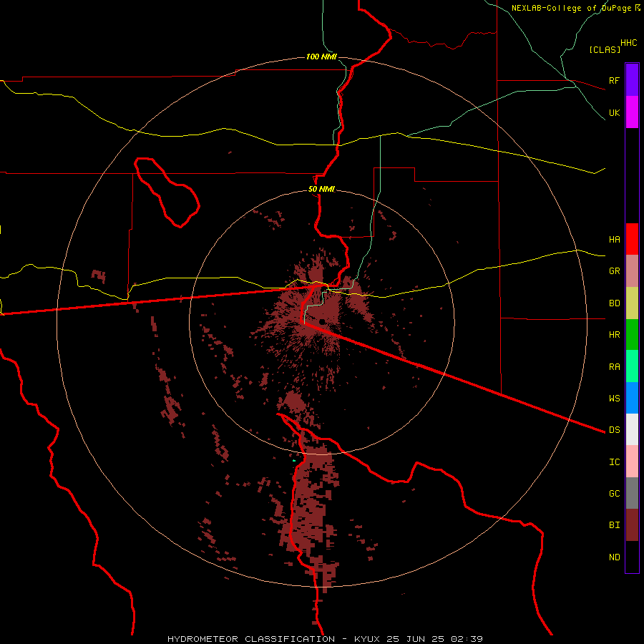Click the Hydrometeor Classification caption text
Image resolution: width=644 pixels, height=644 pixels.
pyautogui.click(x=251, y=639)
